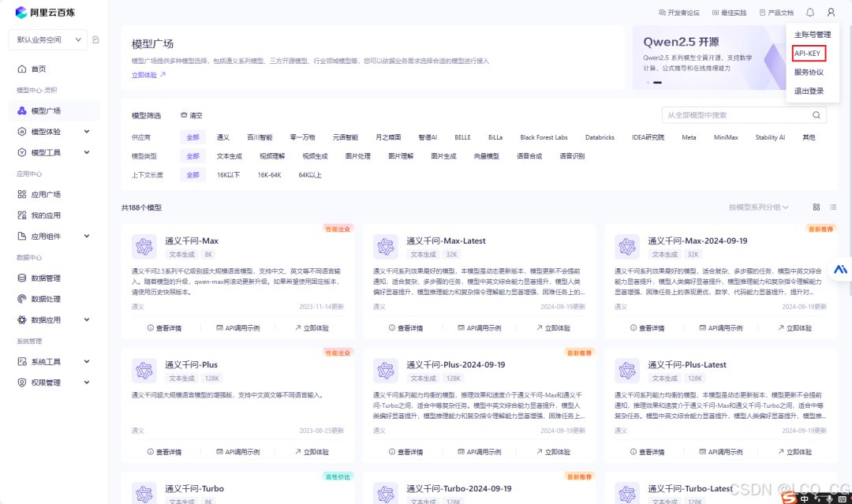
Task: Filter provider by Stability AI
Action: pyautogui.click(x=770, y=137)
